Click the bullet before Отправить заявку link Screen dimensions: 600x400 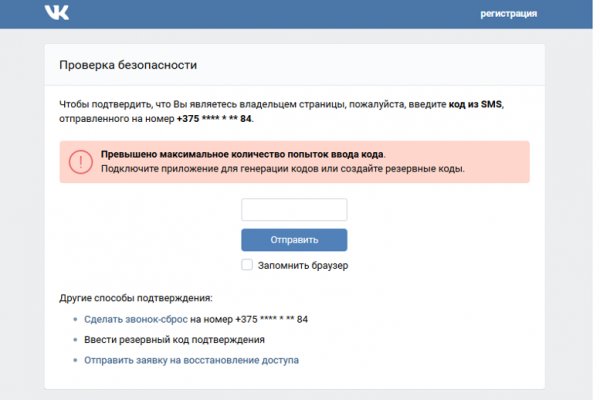point(74,359)
